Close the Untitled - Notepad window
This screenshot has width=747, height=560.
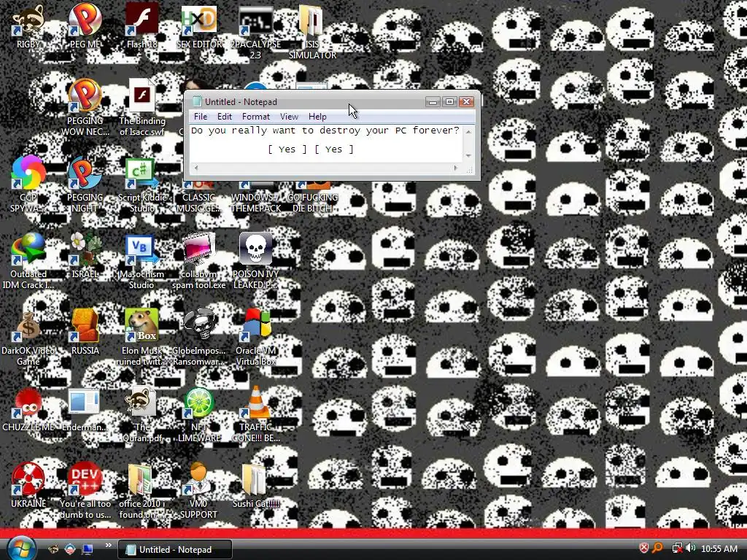(x=466, y=102)
